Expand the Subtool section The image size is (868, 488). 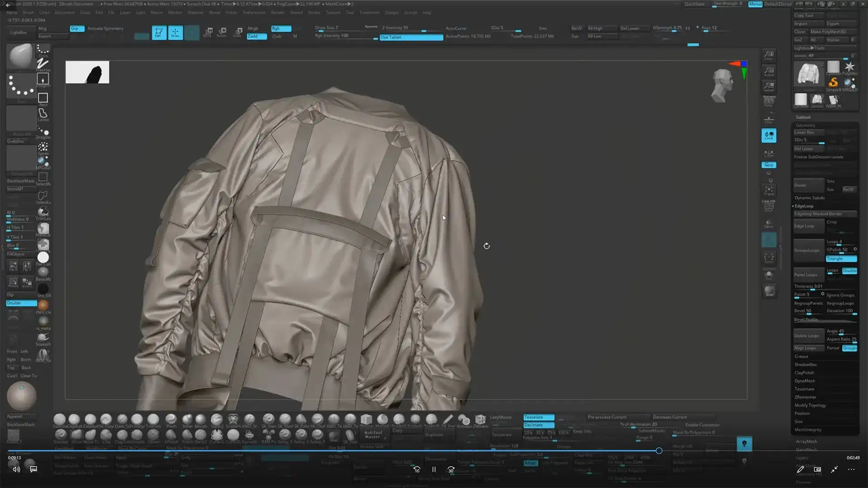pyautogui.click(x=803, y=117)
